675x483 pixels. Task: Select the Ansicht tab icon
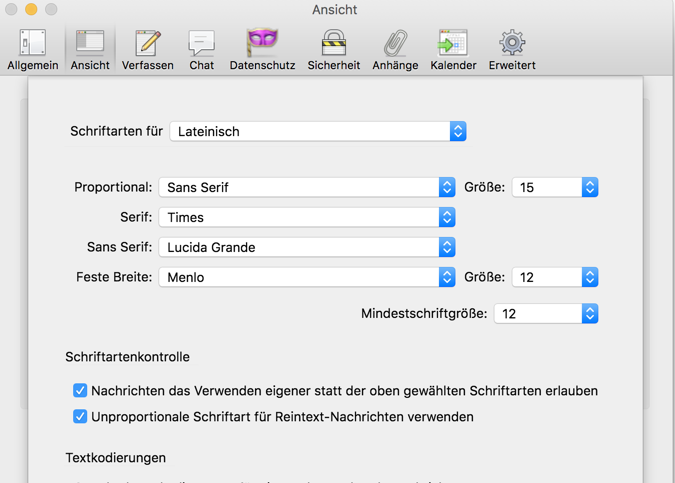pos(90,49)
